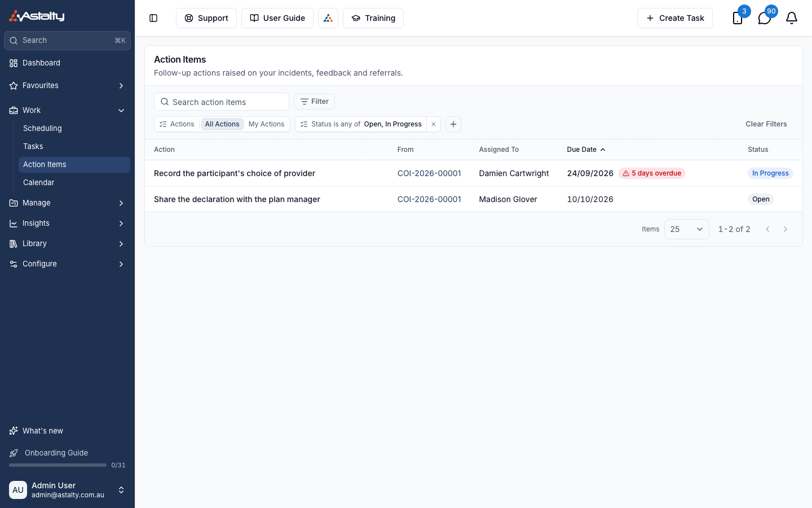Click the 24/09/2026 due date

590,173
